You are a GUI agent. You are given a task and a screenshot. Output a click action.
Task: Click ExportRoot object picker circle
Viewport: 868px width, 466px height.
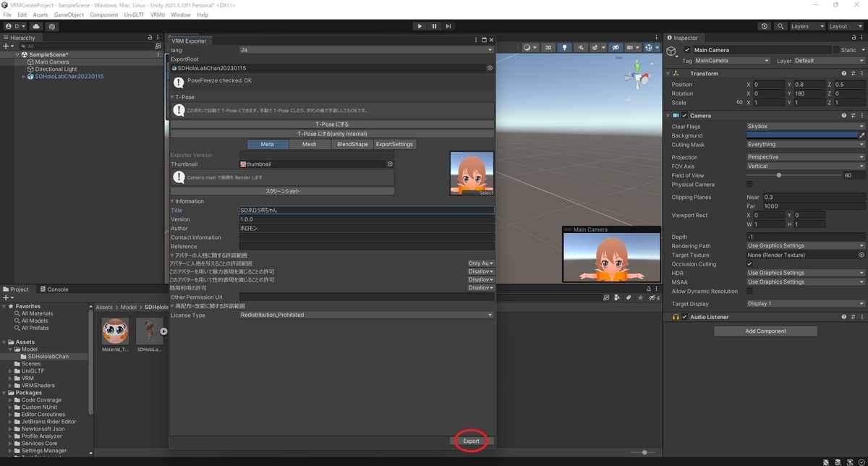(490, 68)
